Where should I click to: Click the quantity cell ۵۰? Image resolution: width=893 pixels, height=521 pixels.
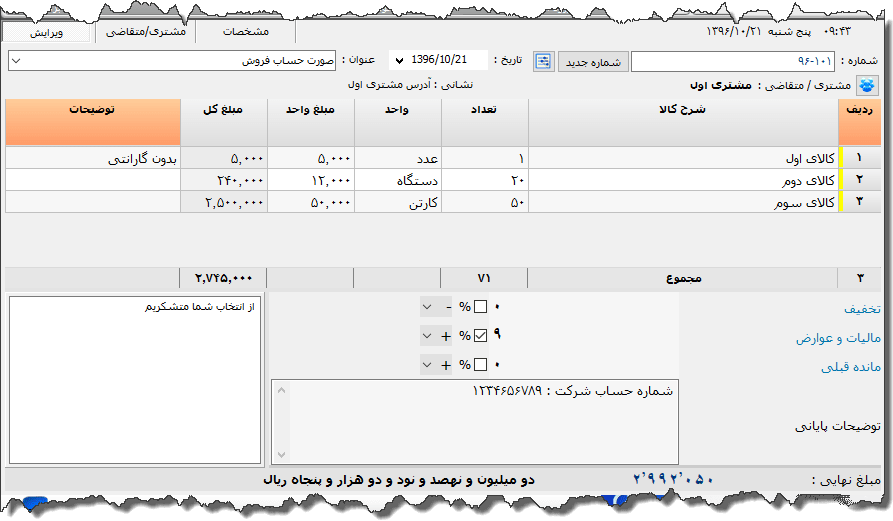point(485,202)
